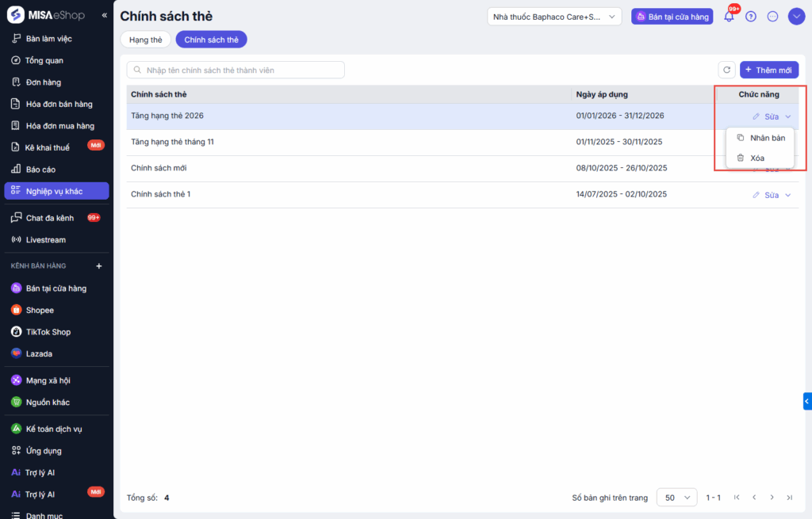Go to first page
The height and width of the screenshot is (519, 812).
[x=737, y=498]
